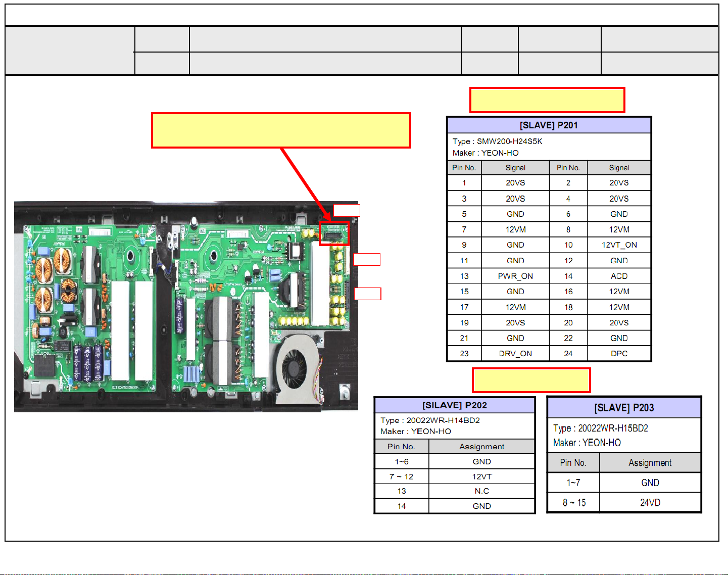Click pin number 17 in the P201 table

[x=464, y=307]
